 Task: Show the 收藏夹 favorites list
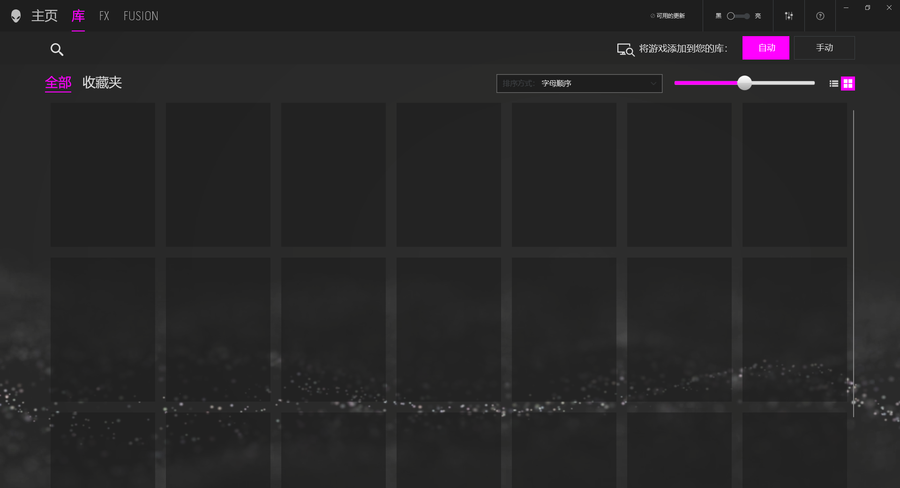(x=102, y=83)
